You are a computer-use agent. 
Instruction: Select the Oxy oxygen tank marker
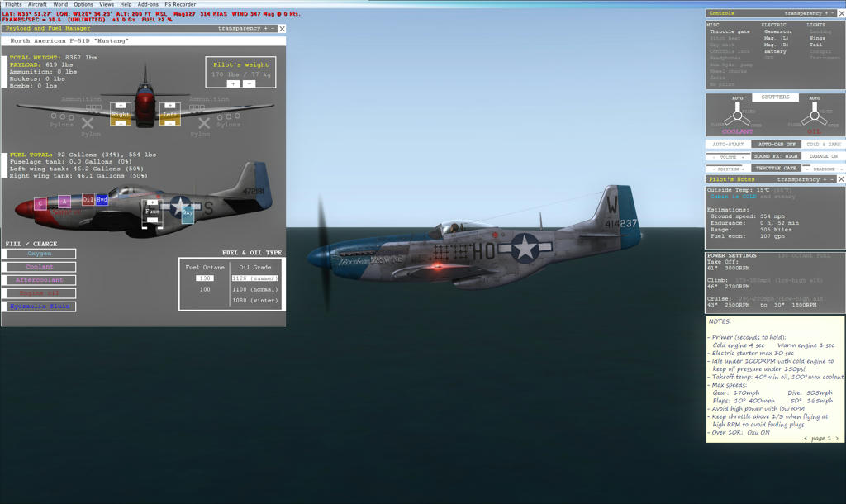[188, 212]
